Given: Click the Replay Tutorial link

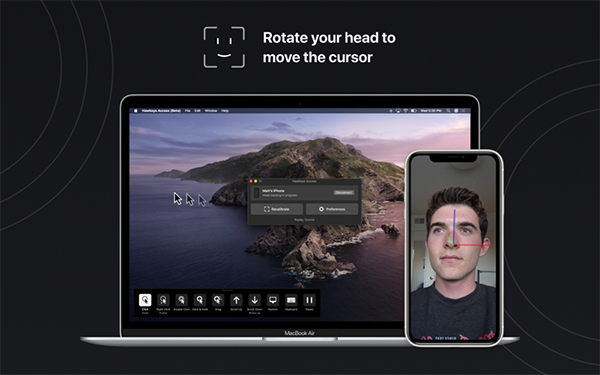Looking at the screenshot, I should [304, 220].
